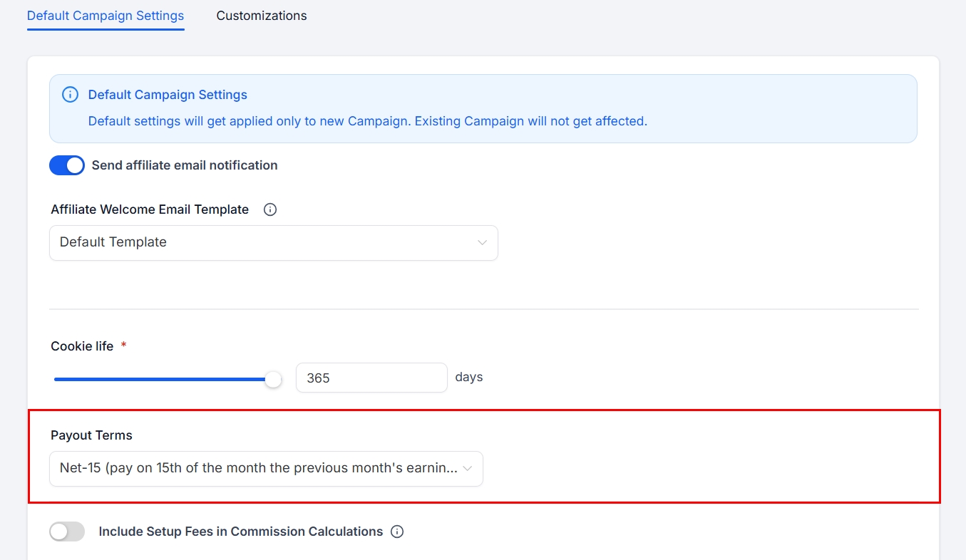This screenshot has width=966, height=560.
Task: Click chevron arrow in Payout Terms field
Action: tap(468, 469)
